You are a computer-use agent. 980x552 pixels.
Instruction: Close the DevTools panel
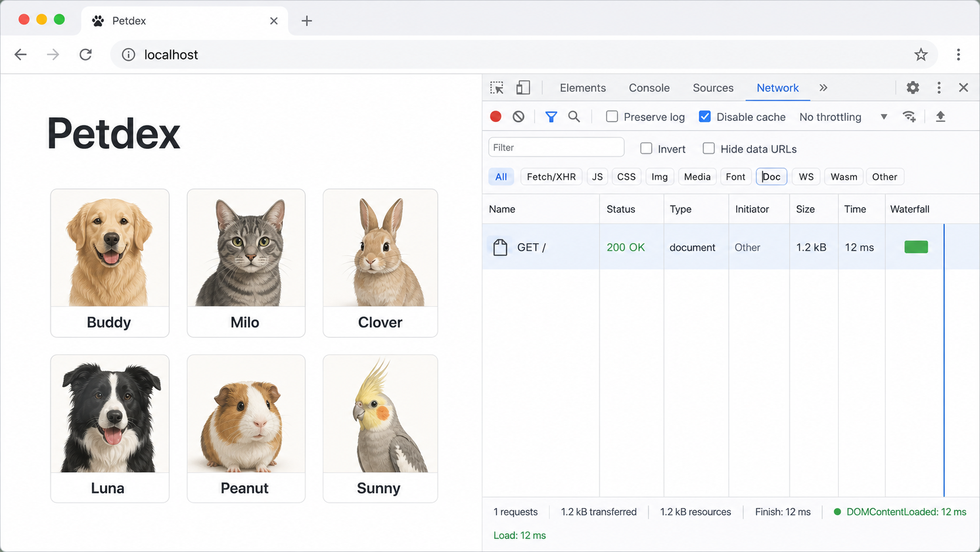964,88
